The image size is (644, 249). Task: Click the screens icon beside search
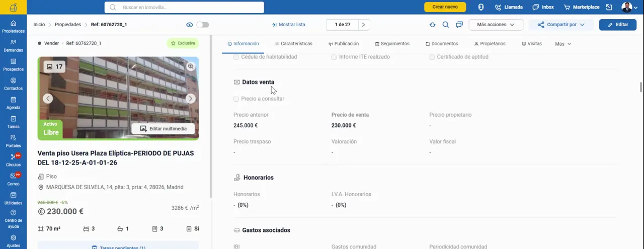click(x=459, y=25)
